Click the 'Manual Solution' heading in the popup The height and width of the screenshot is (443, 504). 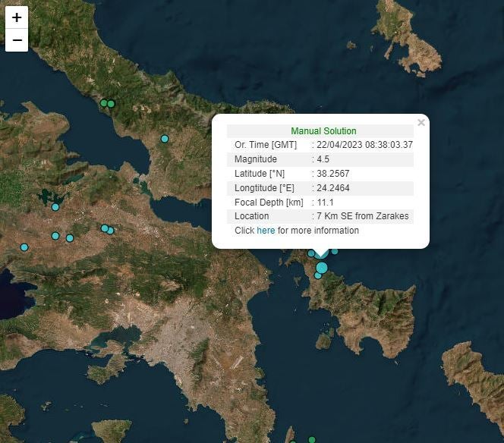coord(323,131)
